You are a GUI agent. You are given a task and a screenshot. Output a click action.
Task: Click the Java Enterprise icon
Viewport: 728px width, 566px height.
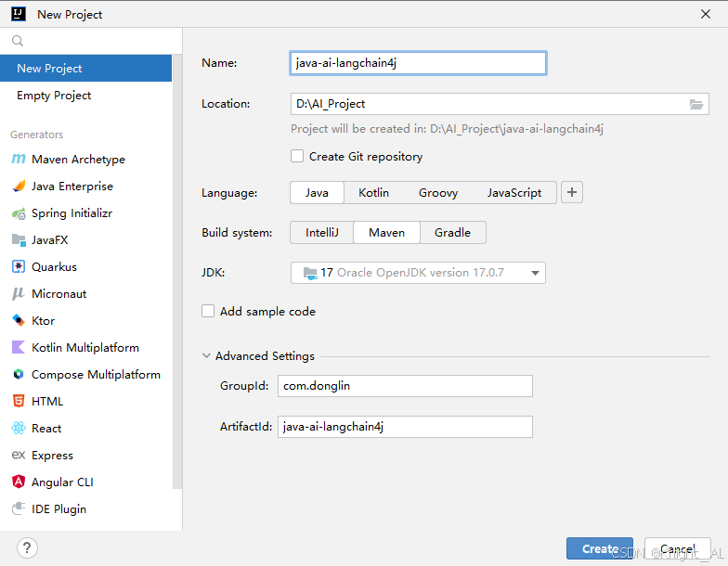coord(19,186)
